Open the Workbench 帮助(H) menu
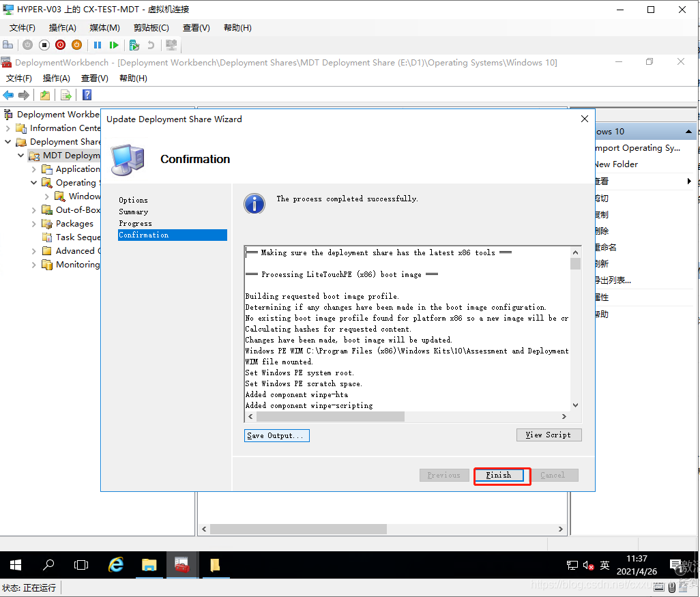Screen dimensions: 700x597 coord(133,78)
